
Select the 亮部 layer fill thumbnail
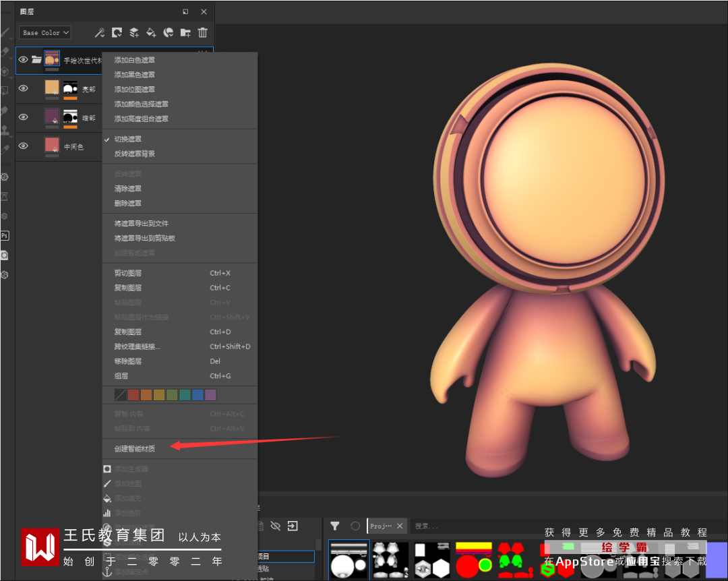pos(52,88)
